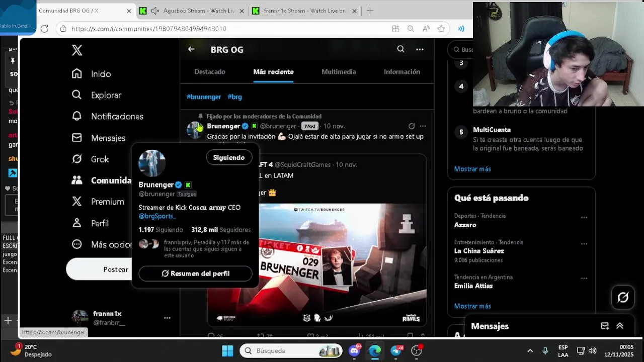The image size is (644, 362).
Task: Click Resumen del perfil button
Action: point(195,274)
